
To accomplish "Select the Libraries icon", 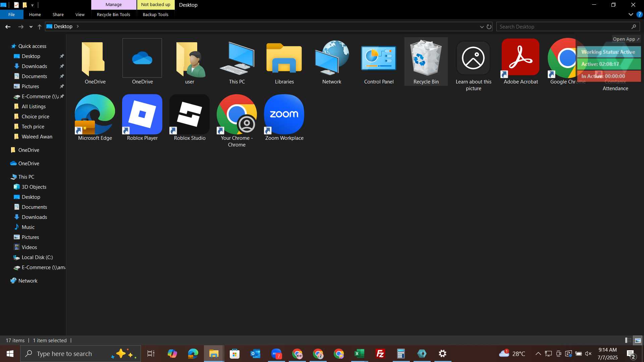I will tap(284, 62).
